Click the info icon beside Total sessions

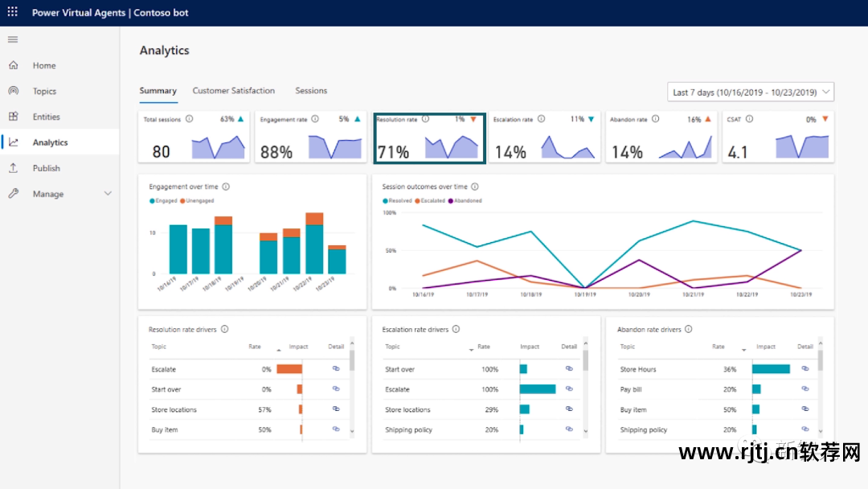190,119
